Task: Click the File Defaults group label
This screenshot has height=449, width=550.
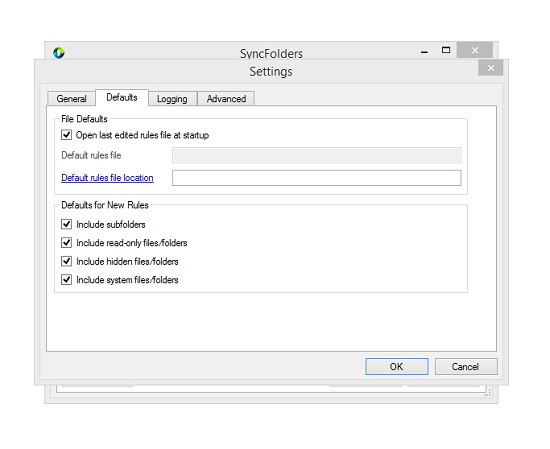Action: 84,119
